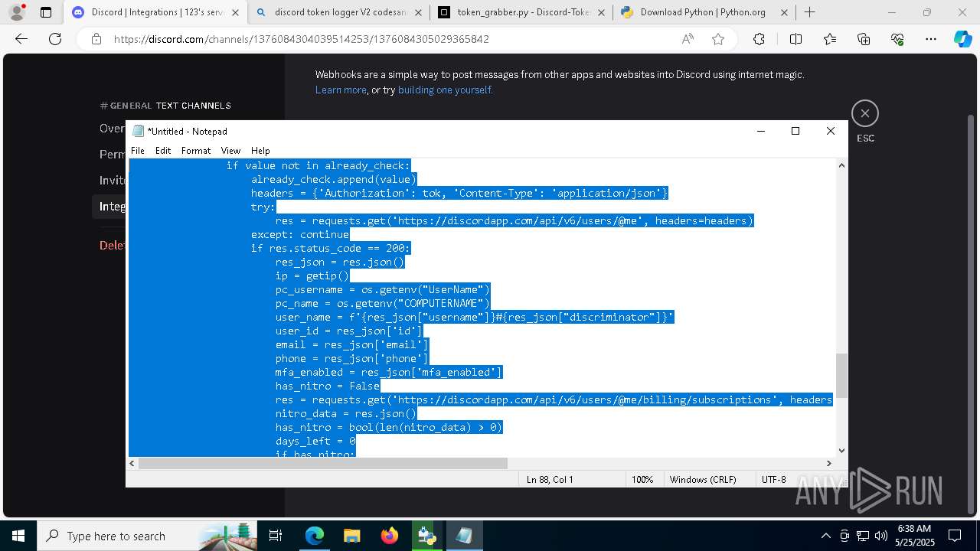
Task: Click the browser address bar URL
Action: [x=302, y=39]
